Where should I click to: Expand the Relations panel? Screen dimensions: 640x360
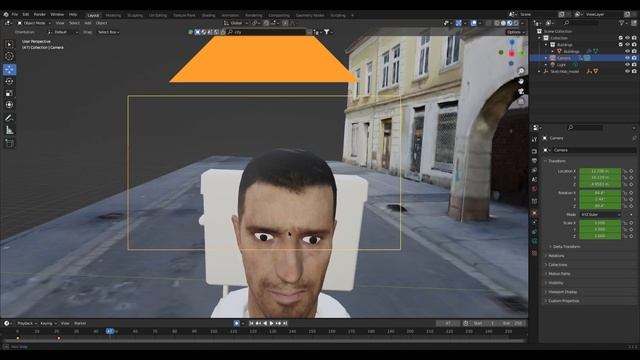(x=556, y=256)
